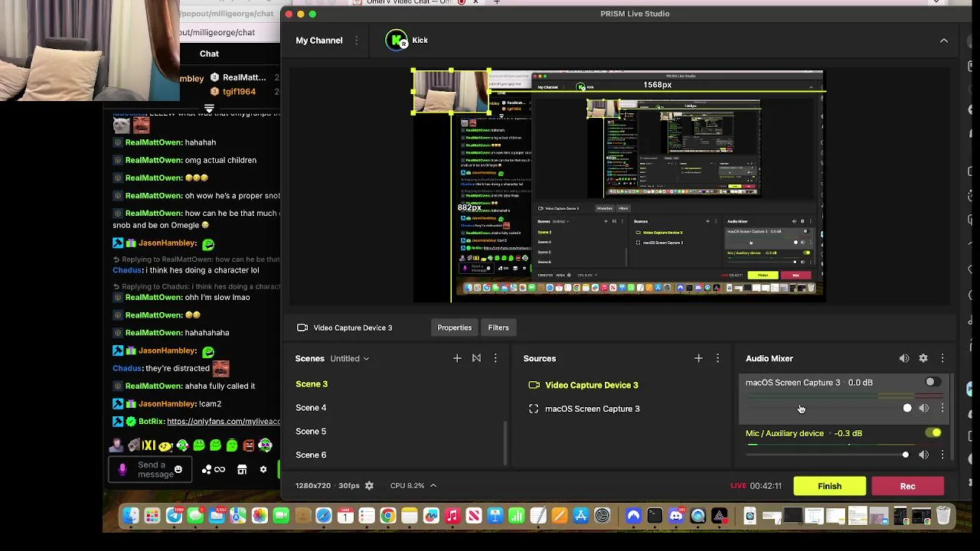Open chat settings gear icon

tap(263, 470)
